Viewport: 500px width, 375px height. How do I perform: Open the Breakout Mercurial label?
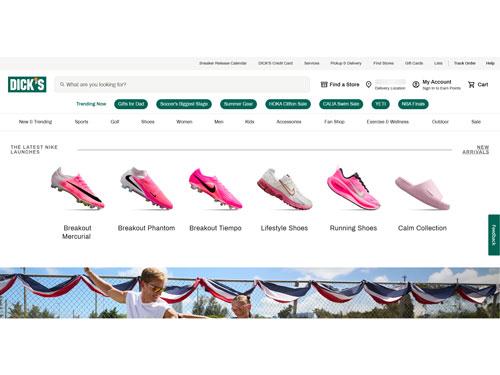[x=77, y=232]
